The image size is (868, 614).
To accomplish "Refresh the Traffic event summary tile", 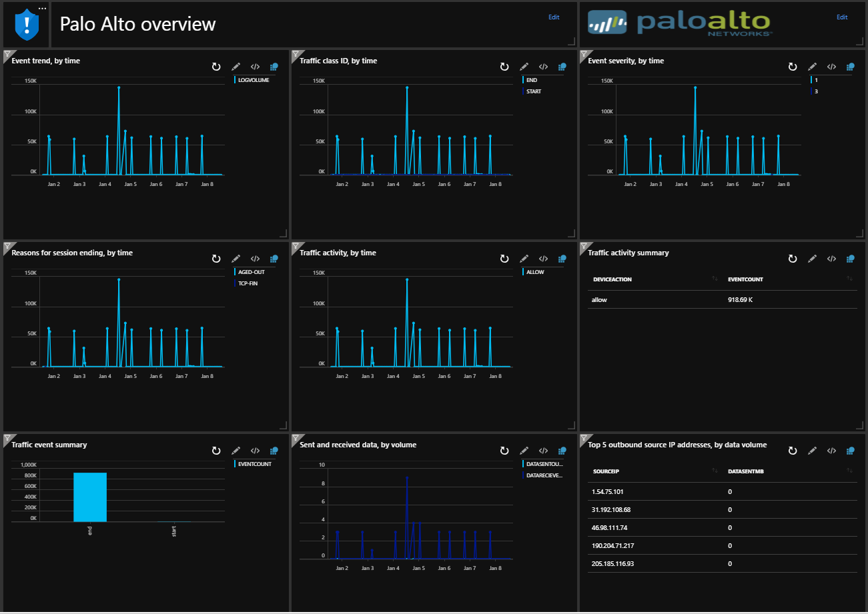I will point(216,451).
